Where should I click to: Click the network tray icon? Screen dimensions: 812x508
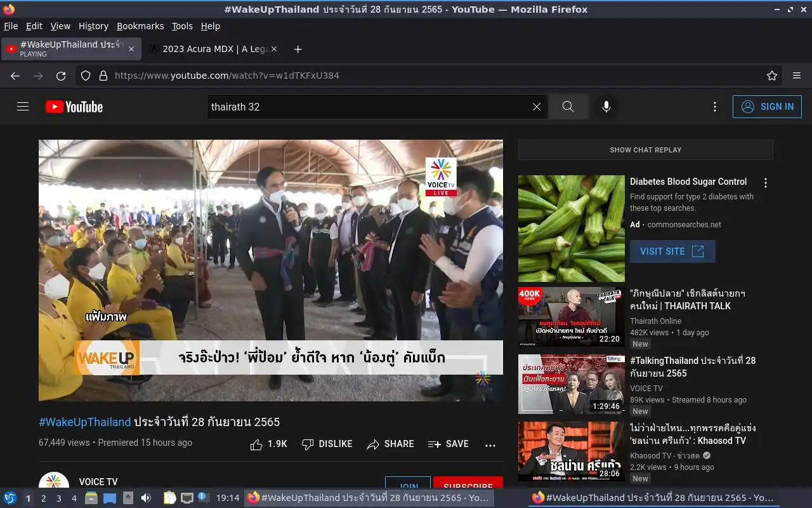point(187,498)
